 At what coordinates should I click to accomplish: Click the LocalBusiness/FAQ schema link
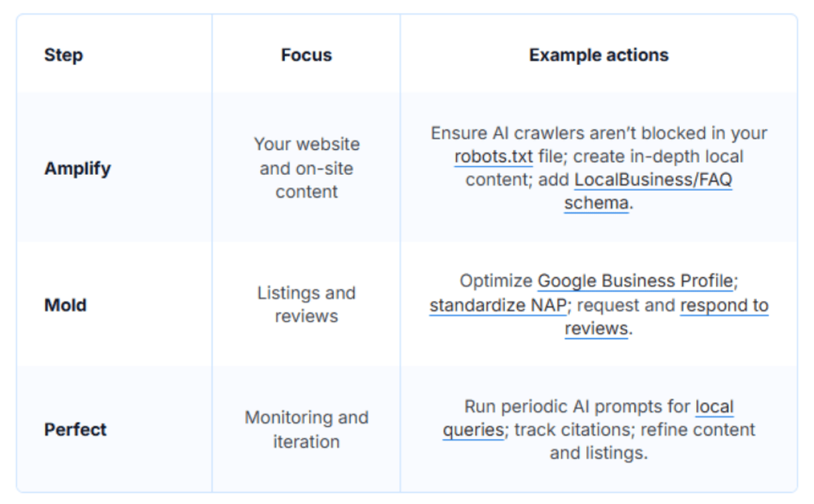pyautogui.click(x=653, y=180)
